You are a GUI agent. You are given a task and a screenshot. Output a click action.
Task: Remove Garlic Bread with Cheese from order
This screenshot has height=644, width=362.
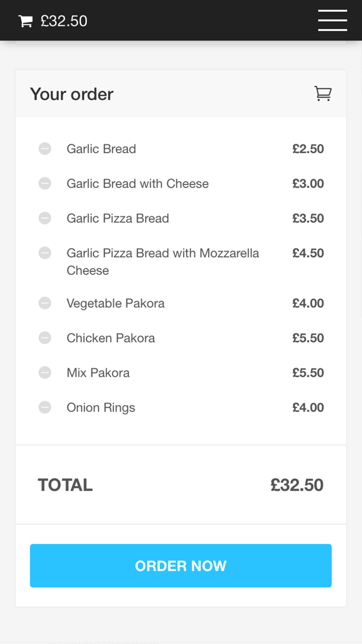(45, 183)
